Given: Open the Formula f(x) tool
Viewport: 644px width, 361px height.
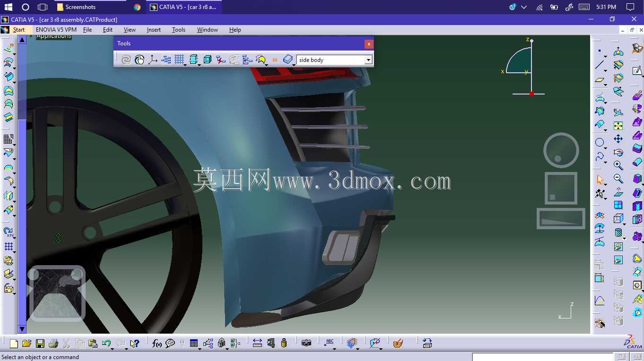Looking at the screenshot, I should (x=157, y=344).
